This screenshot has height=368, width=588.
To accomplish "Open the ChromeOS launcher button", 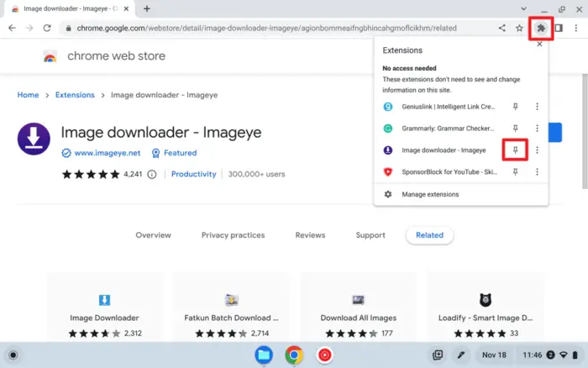I will (13, 355).
